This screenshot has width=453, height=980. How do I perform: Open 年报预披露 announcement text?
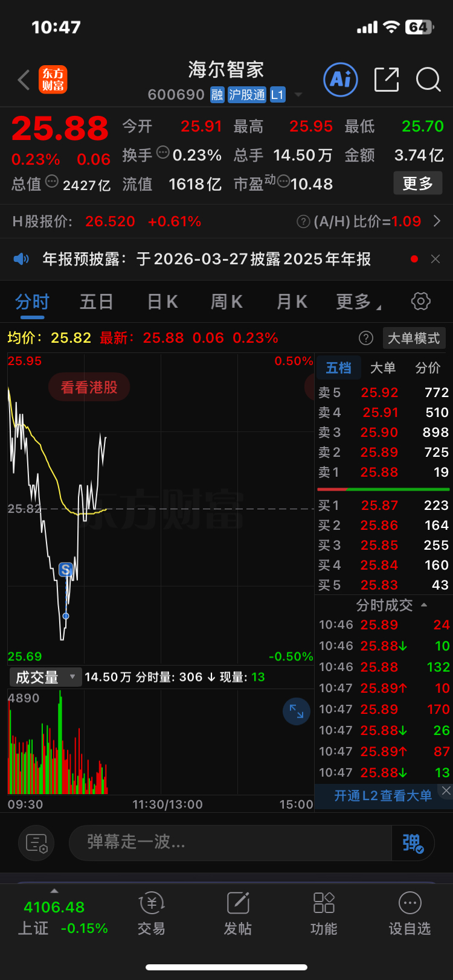click(x=207, y=259)
